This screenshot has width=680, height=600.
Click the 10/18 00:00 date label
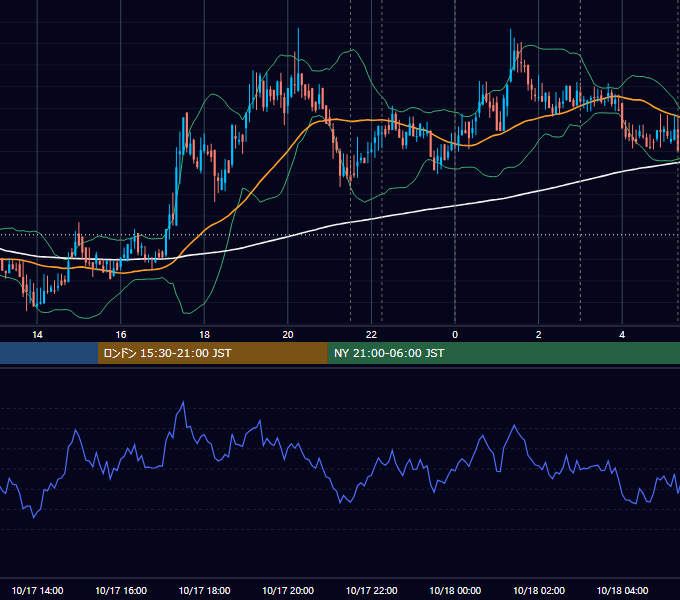(x=455, y=590)
